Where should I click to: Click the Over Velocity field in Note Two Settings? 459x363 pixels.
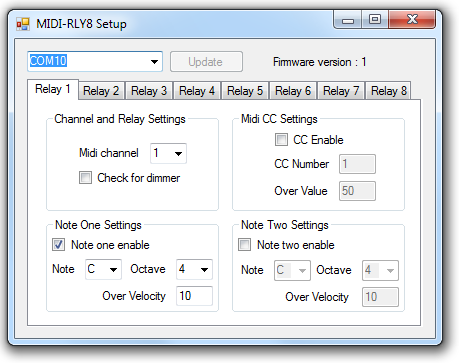[x=380, y=297]
